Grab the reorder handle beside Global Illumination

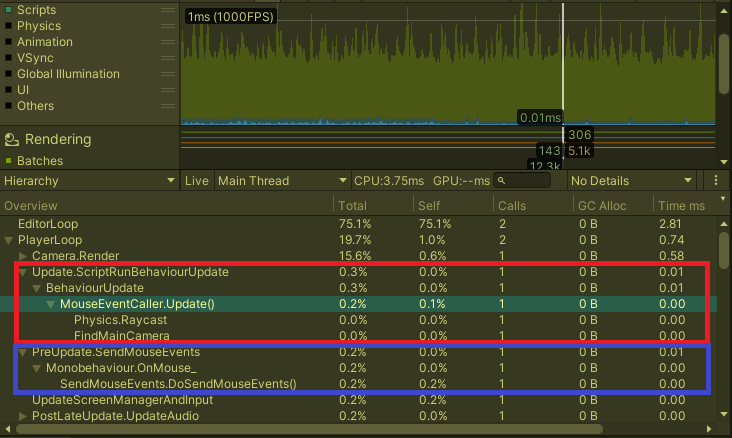pos(168,74)
